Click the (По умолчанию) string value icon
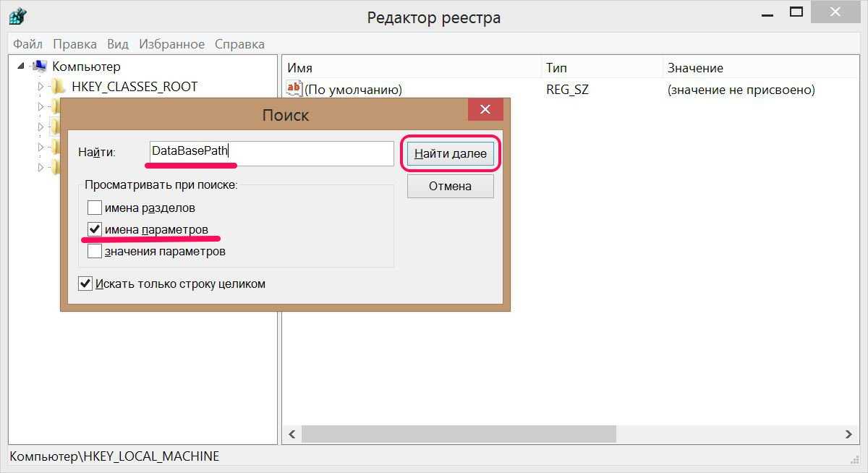868x473 pixels. [294, 89]
